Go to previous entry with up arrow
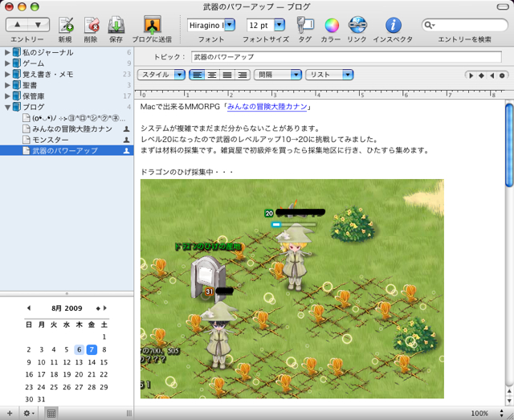 click(x=17, y=25)
